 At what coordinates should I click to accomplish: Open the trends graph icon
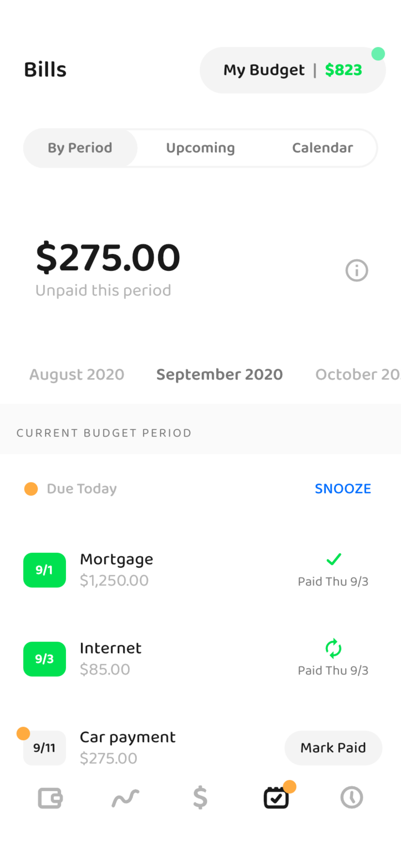click(125, 798)
